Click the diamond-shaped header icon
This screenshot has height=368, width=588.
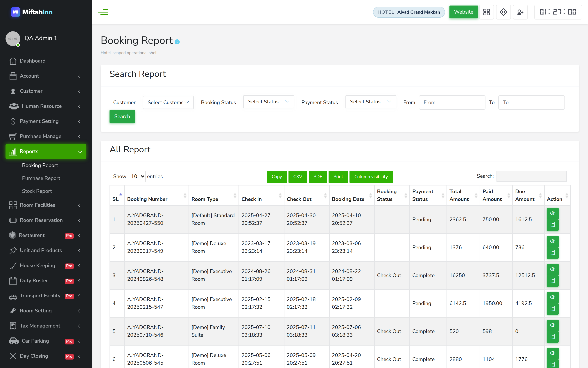(x=503, y=12)
